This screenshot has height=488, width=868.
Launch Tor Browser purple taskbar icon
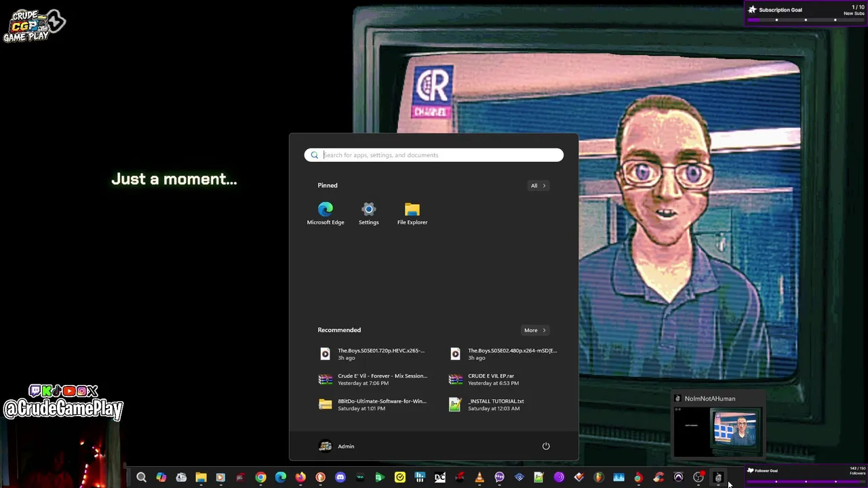(x=559, y=478)
